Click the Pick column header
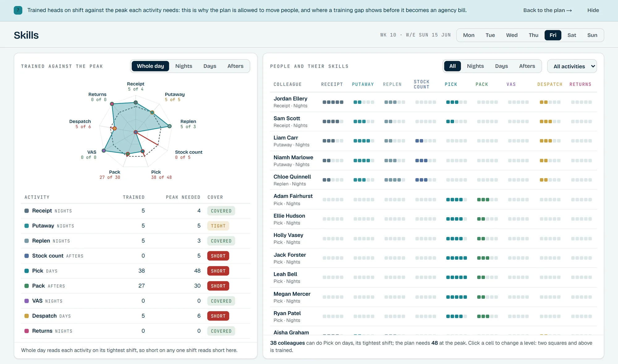Screen dimensions: 618x364 [451, 84]
